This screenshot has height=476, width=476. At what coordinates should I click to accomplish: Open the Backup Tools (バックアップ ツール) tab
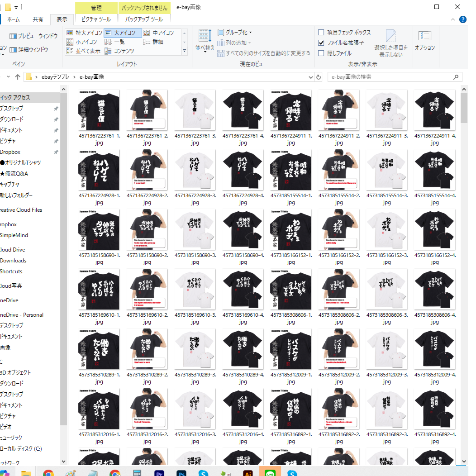tap(144, 19)
